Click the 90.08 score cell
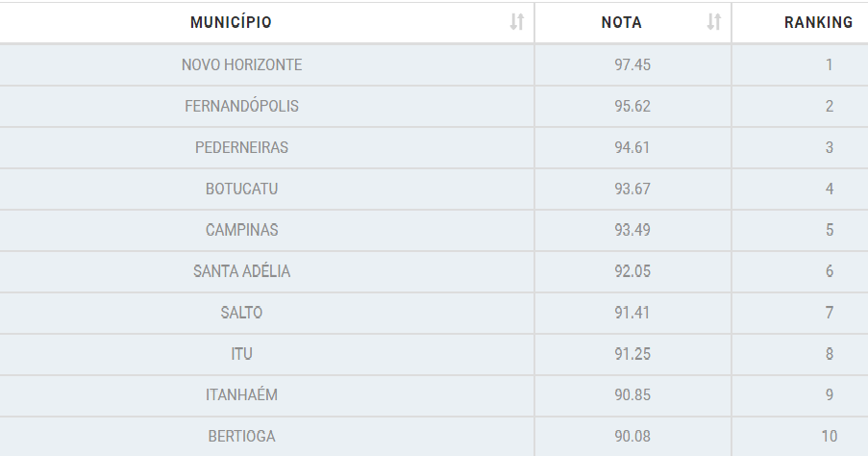Viewport: 868px width, 456px height. 632,437
